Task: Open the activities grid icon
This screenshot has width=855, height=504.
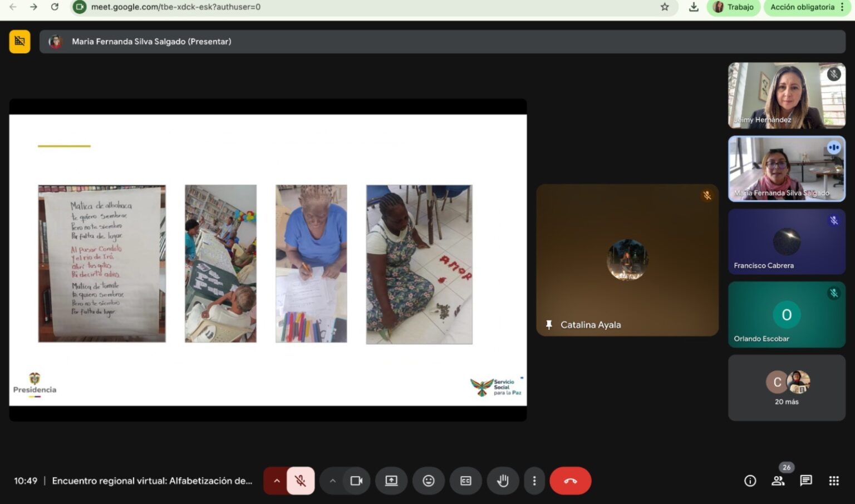Action: 833,481
